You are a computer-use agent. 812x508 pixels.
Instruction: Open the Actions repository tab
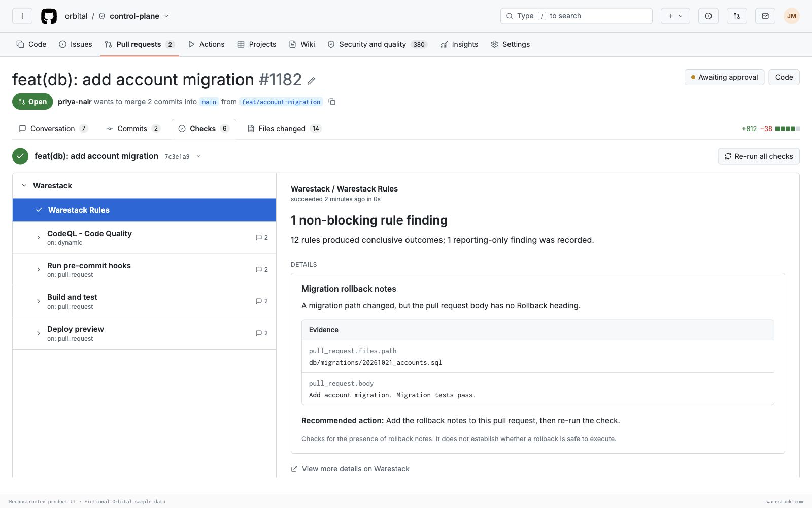click(x=206, y=44)
